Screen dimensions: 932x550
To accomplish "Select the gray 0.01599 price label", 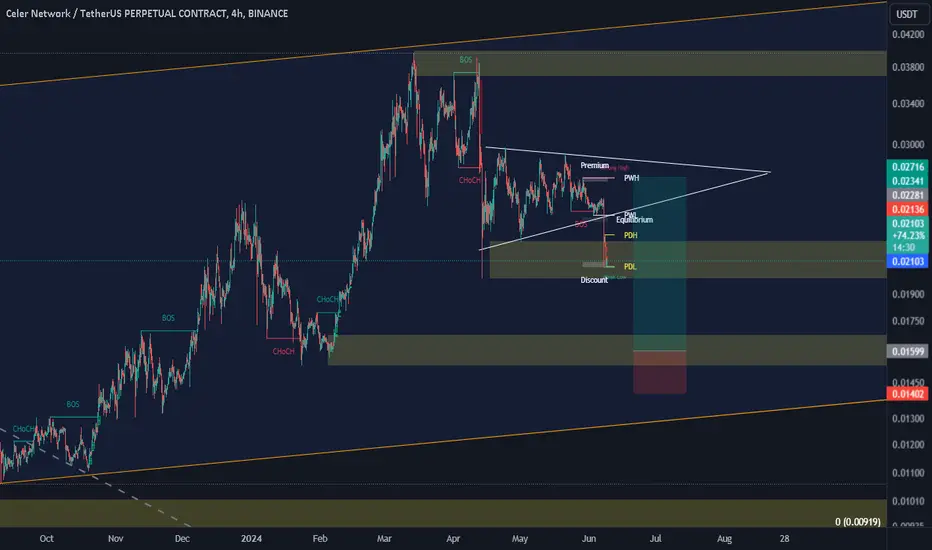I will coord(908,351).
